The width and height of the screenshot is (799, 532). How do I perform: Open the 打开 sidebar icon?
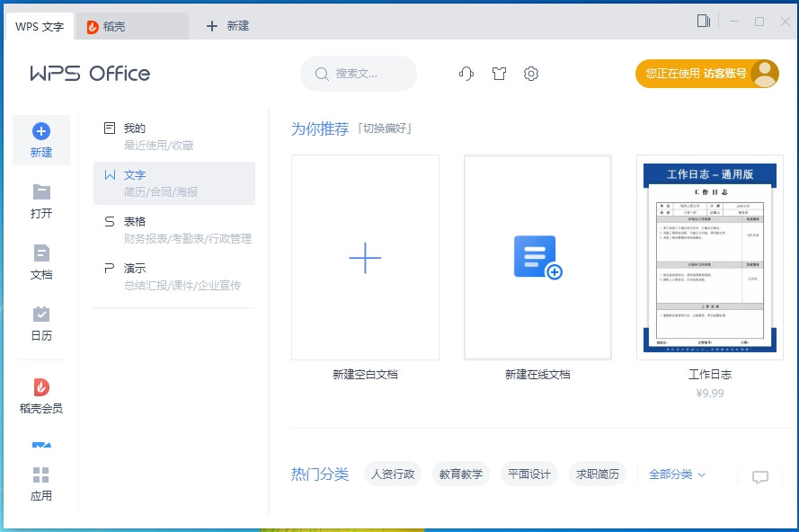pyautogui.click(x=41, y=199)
